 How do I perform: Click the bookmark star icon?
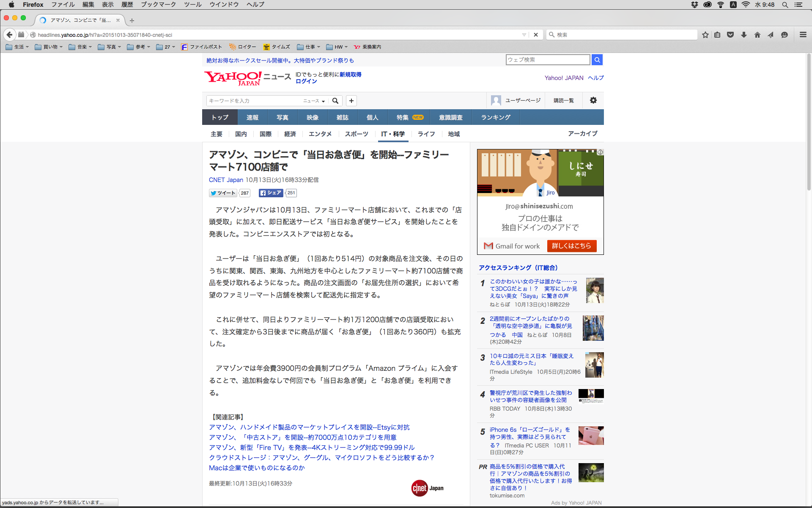point(705,35)
